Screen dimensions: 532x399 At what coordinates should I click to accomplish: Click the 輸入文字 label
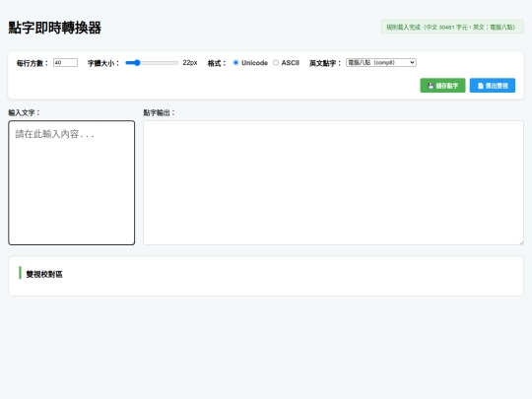click(24, 112)
